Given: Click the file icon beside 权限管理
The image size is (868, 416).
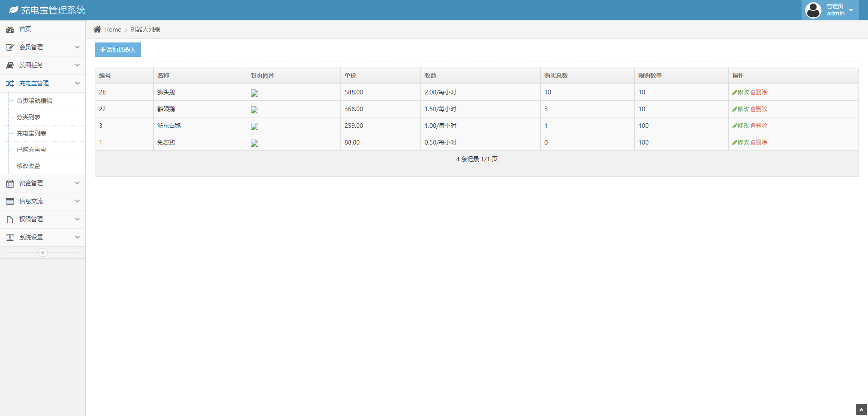Looking at the screenshot, I should 10,220.
